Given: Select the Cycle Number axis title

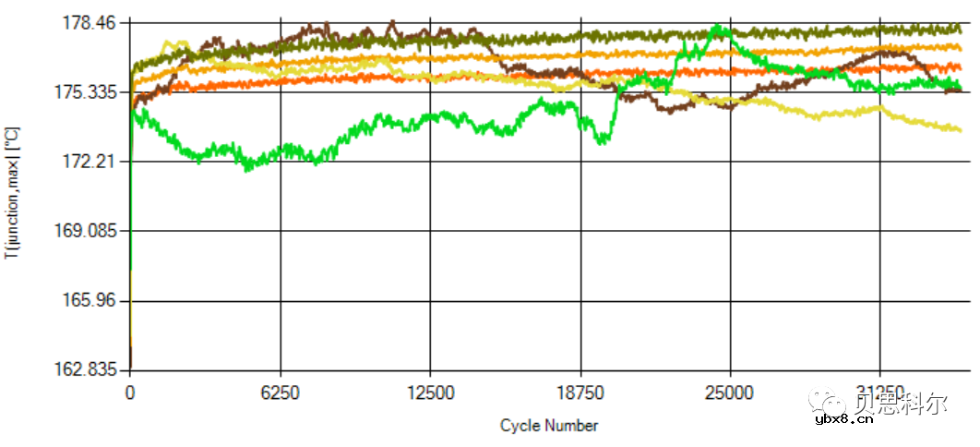Looking at the screenshot, I should tap(549, 426).
